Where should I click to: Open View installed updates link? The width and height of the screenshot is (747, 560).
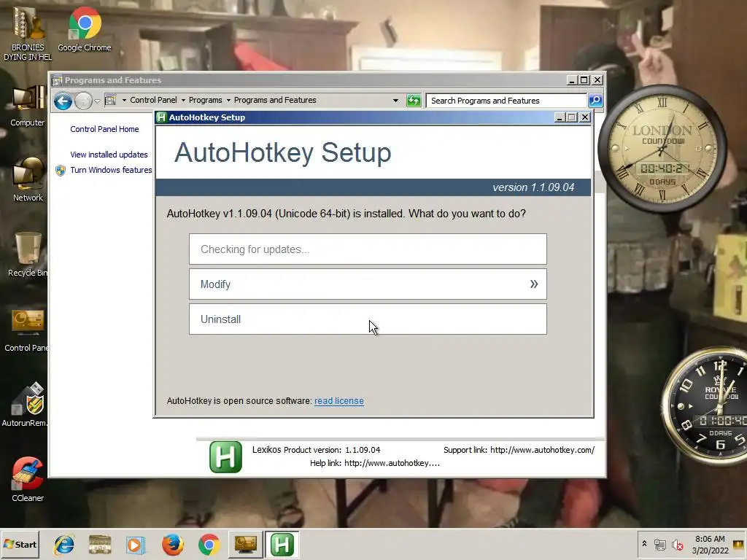[109, 155]
